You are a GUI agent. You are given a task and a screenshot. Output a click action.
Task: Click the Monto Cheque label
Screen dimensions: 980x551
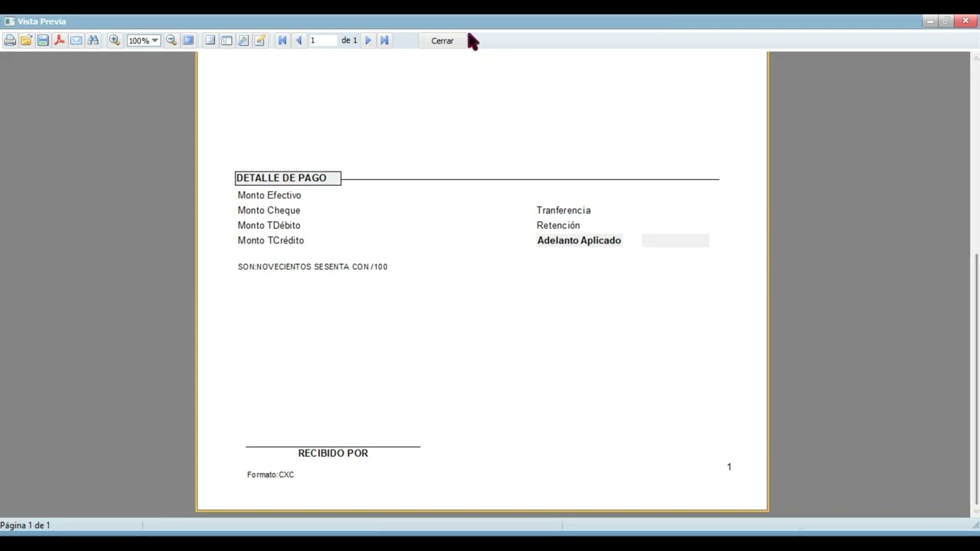(269, 210)
